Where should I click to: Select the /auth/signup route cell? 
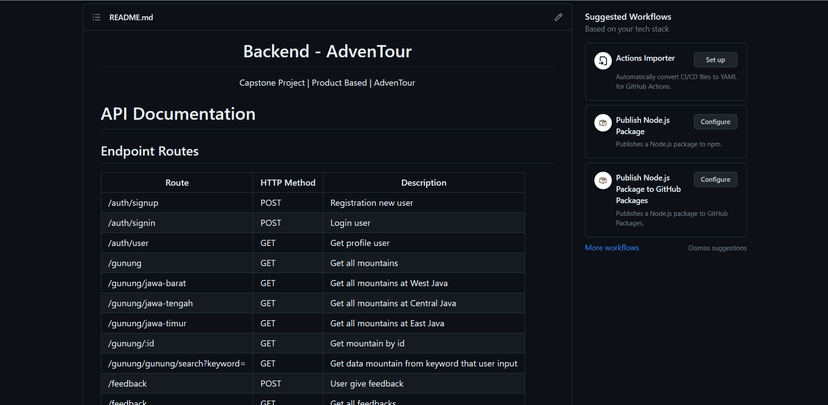coord(177,203)
